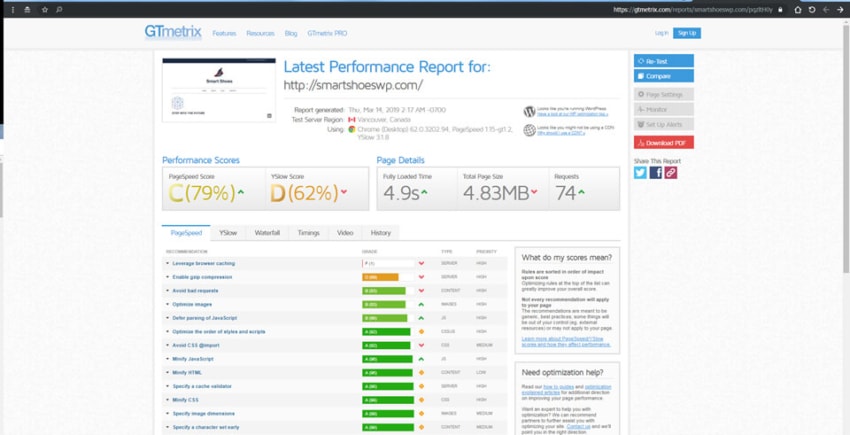Click green trend arrow on Minify JavaScript row
This screenshot has height=435, width=850.
pos(421,359)
